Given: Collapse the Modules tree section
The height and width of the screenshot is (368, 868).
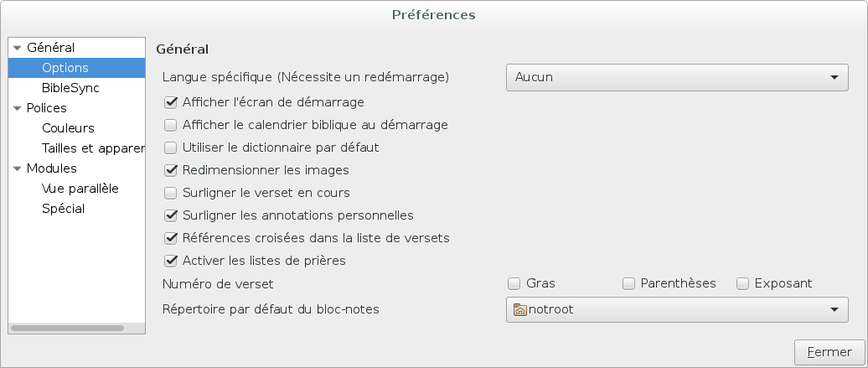Looking at the screenshot, I should 17,169.
